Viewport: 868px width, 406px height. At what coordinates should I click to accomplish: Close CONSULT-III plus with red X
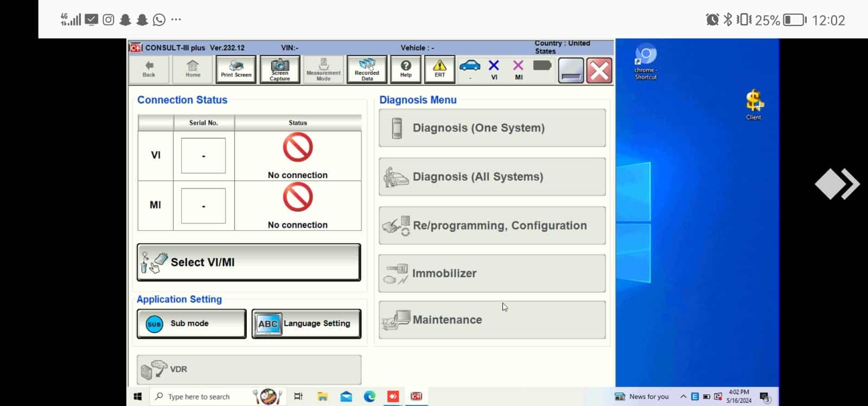click(599, 71)
